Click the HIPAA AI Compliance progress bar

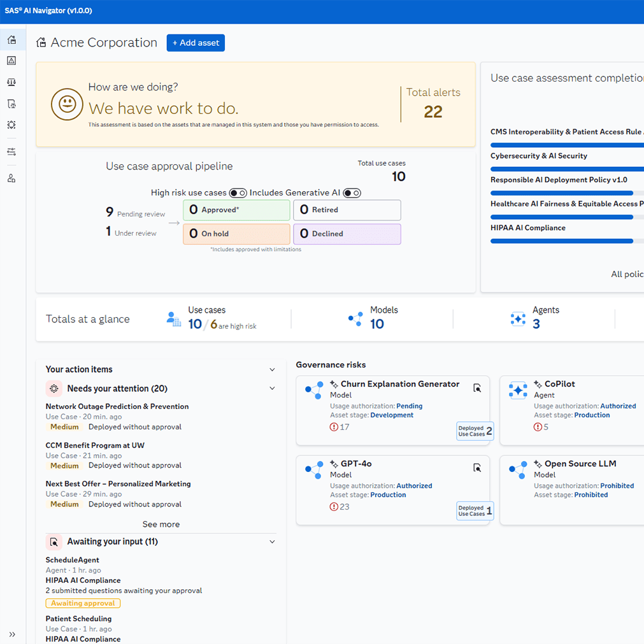coord(561,240)
